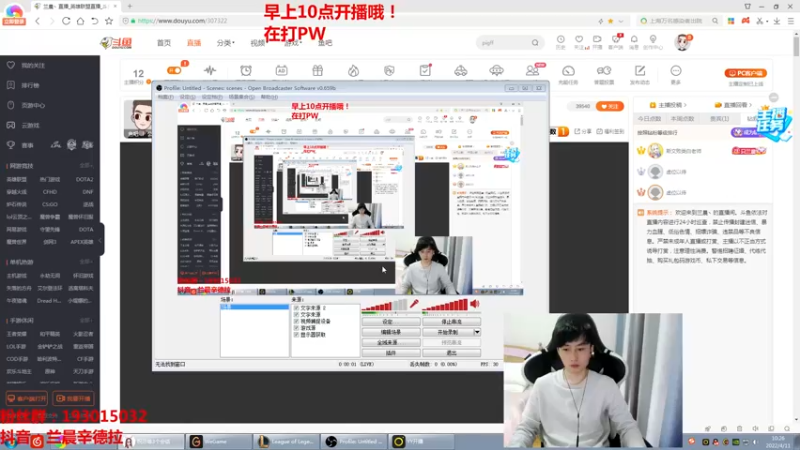This screenshot has height=450, width=800.
Task: Expand the 游戏 dropdown in Douyu nav
Action: coord(293,43)
